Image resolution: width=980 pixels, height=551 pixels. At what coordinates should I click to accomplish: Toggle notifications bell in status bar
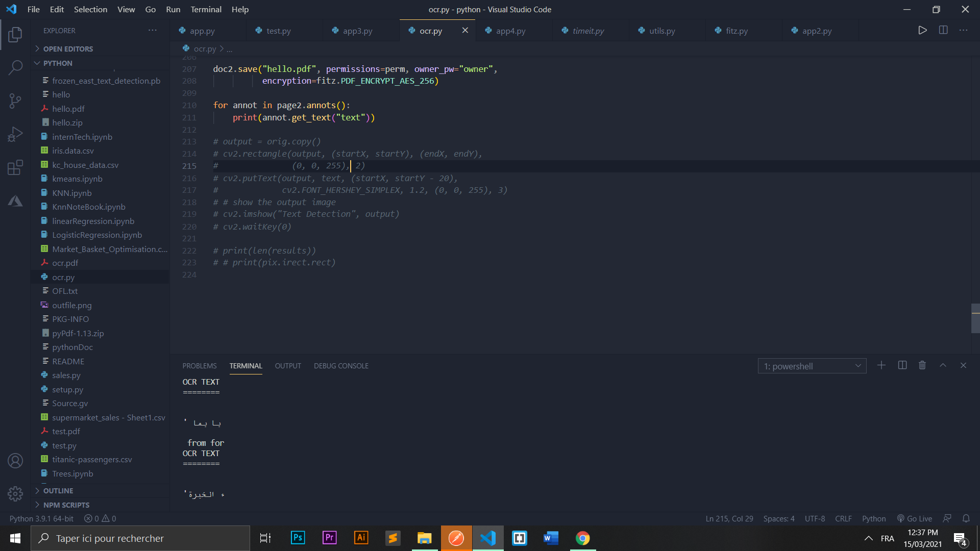click(x=966, y=518)
